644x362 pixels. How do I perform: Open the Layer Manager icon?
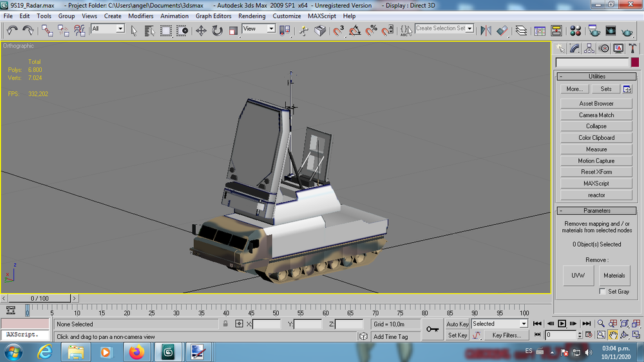click(521, 31)
